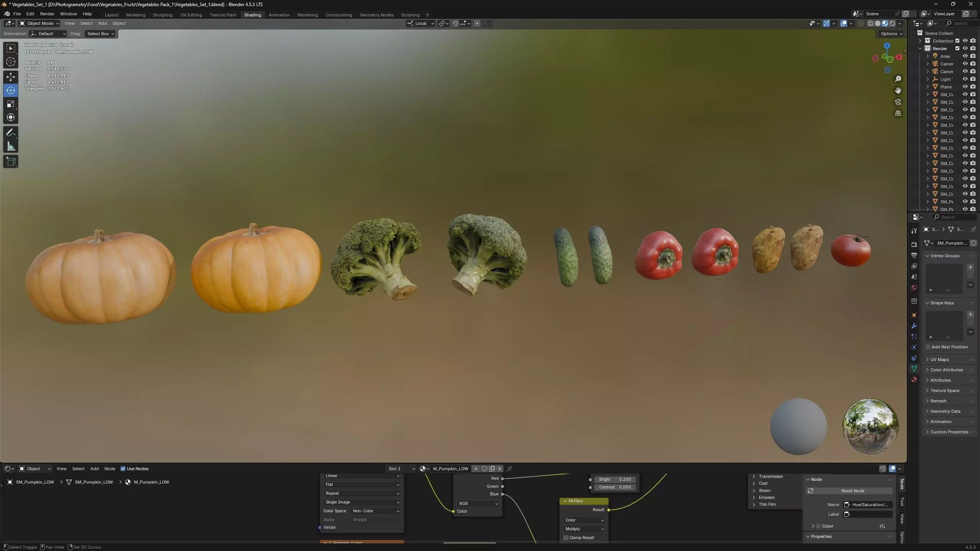This screenshot has width=980, height=551.
Task: Click the Reset Node button
Action: pyautogui.click(x=849, y=491)
